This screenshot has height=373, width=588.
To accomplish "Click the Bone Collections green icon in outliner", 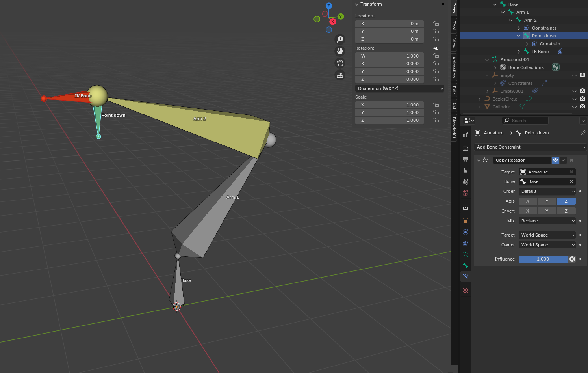I will point(556,67).
